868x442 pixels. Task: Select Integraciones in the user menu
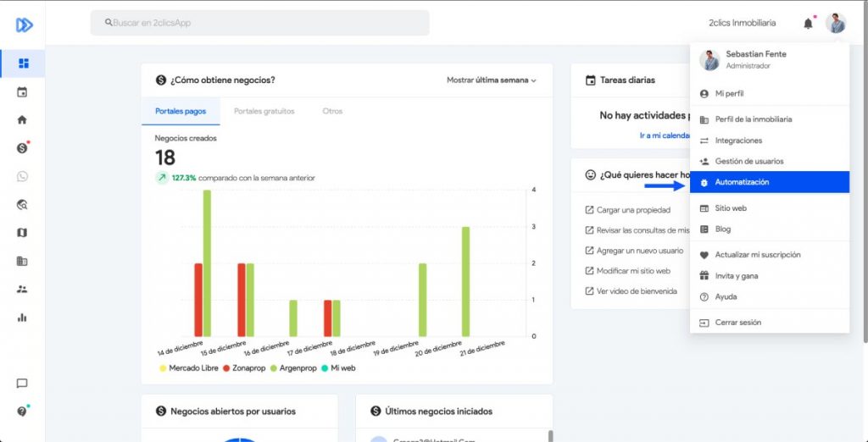coord(770,141)
